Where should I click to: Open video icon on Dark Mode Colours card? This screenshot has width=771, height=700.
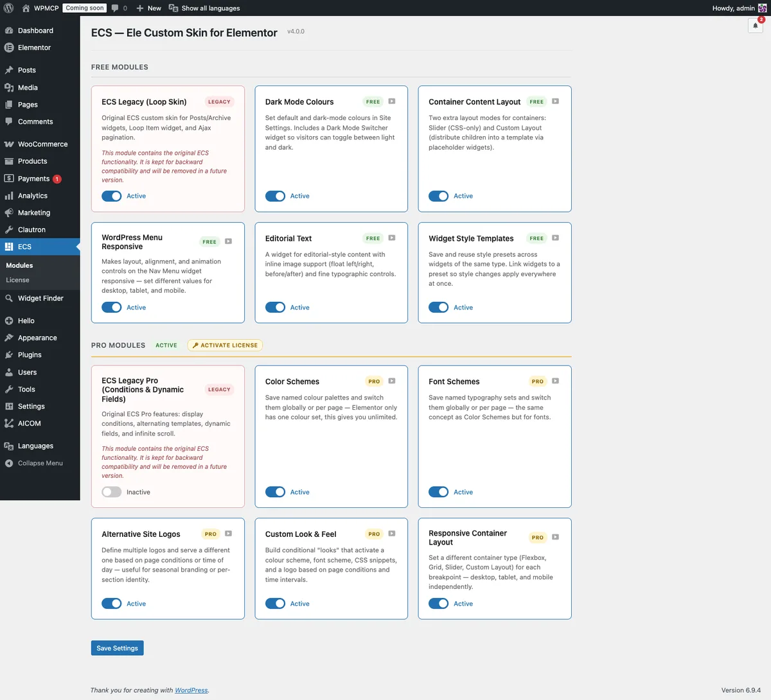tap(392, 101)
